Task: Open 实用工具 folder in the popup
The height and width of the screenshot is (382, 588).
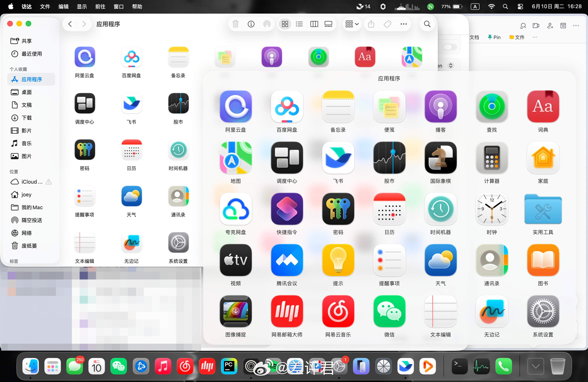Action: coord(543,209)
